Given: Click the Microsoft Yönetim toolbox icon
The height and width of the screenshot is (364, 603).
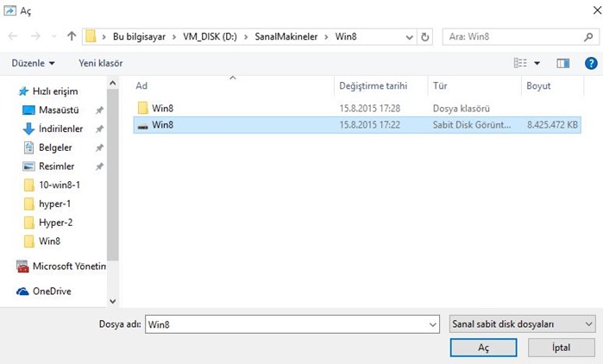Looking at the screenshot, I should [x=22, y=267].
